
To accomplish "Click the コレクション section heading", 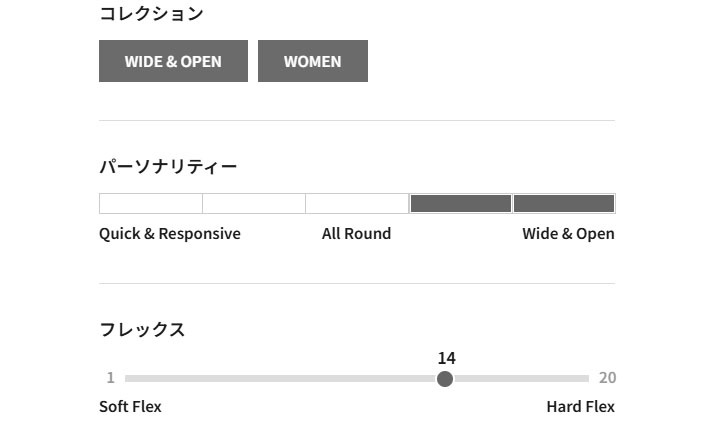I will [151, 14].
